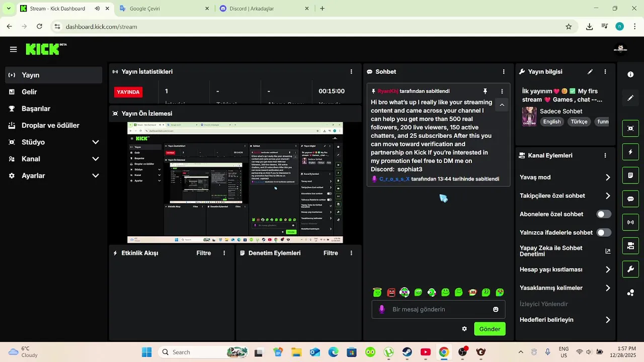This screenshot has width=644, height=362.
Task: Open Hedefleri belirleyin settings
Action: (x=565, y=320)
